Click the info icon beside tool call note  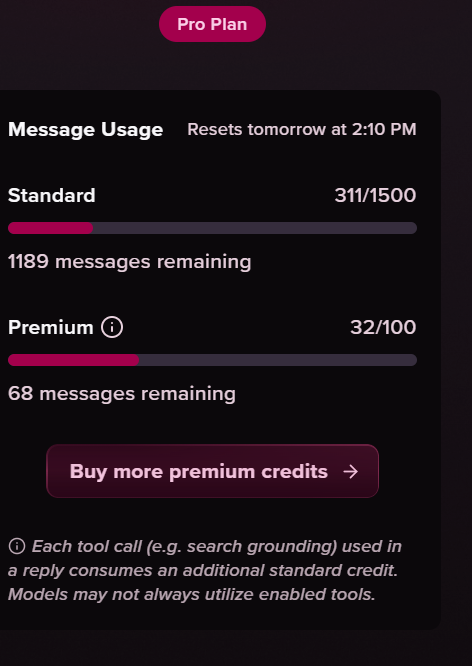tap(17, 546)
